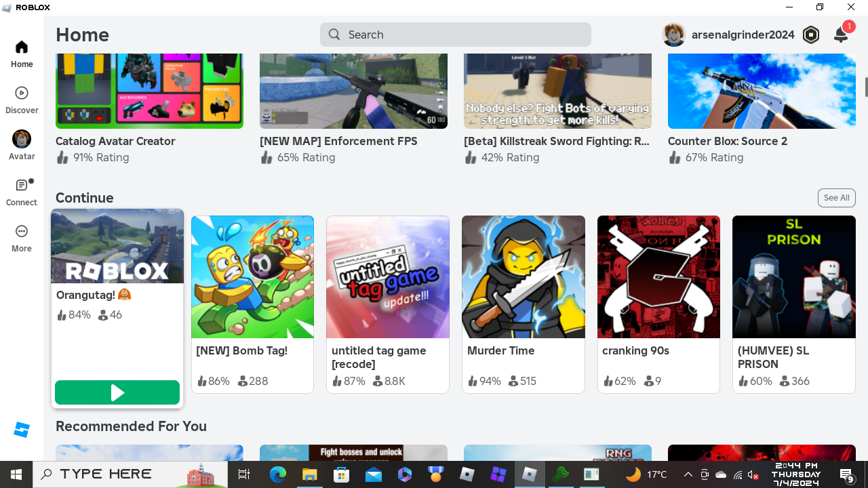Screen dimensions: 868x488
Task: Click the active Roblox taskbar icon
Action: [530, 474]
